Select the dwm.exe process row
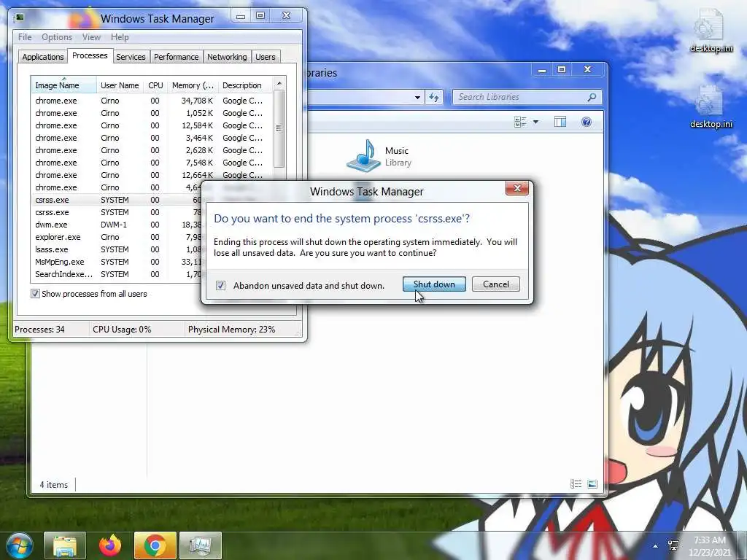Viewport: 747px width, 560px height. coord(117,225)
